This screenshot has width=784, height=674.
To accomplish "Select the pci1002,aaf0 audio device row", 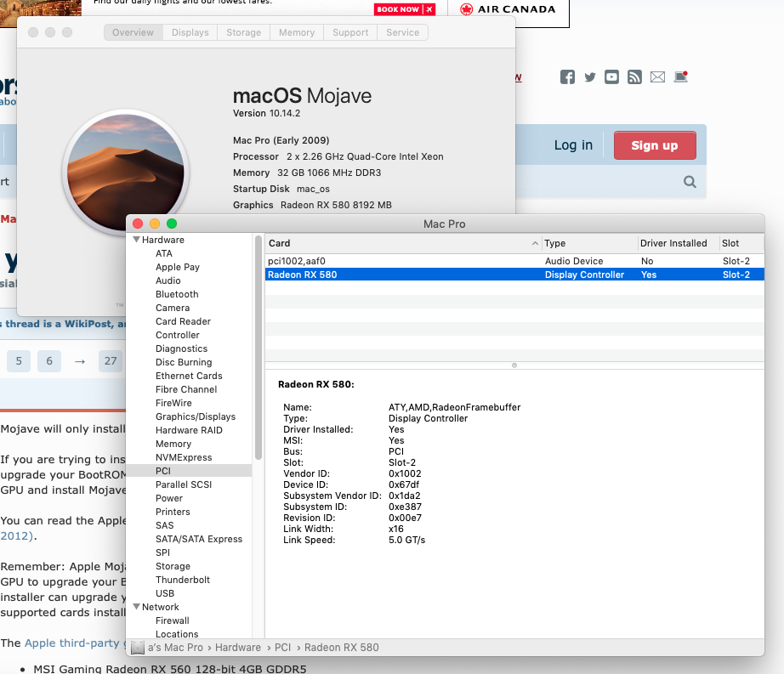I will pos(514,261).
